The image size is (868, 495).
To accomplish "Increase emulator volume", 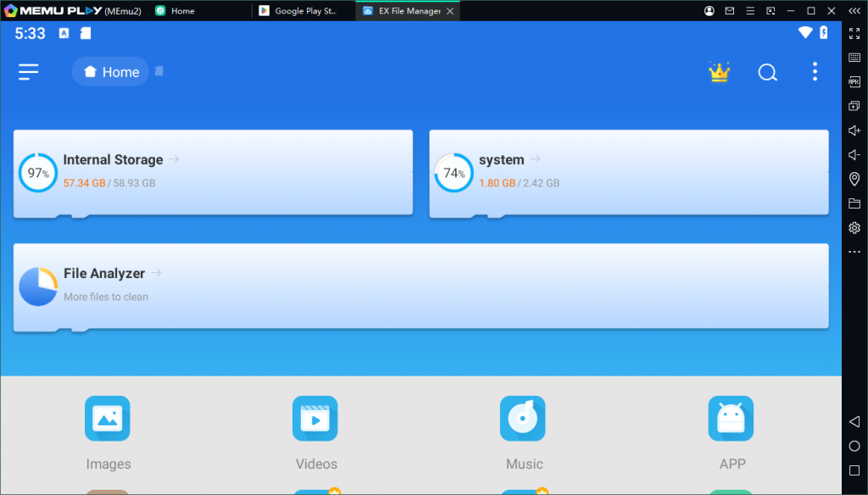I will click(854, 131).
